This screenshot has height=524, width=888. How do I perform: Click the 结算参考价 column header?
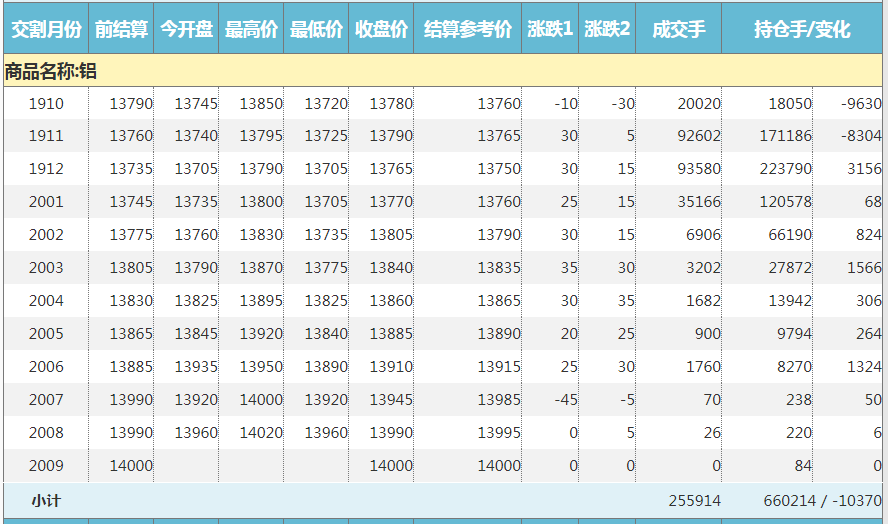(467, 30)
